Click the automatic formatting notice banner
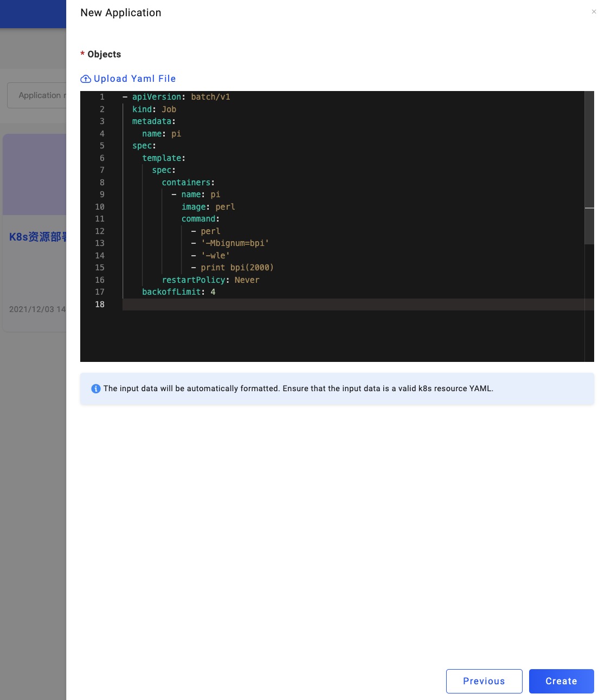 pyautogui.click(x=337, y=388)
